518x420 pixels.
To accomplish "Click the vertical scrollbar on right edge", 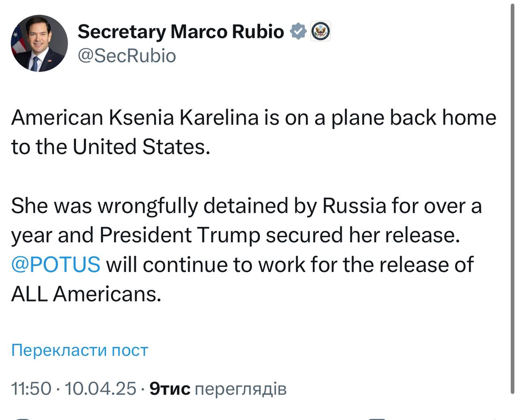I will click(x=513, y=202).
